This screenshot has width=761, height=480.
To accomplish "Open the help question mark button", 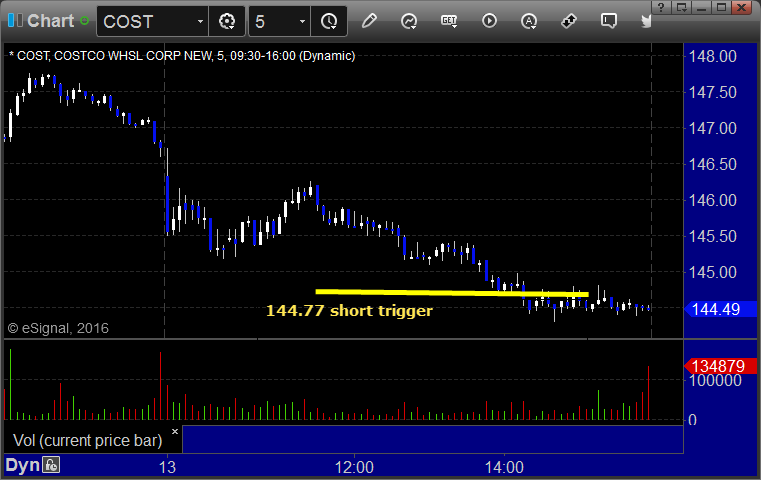I will tap(661, 7).
